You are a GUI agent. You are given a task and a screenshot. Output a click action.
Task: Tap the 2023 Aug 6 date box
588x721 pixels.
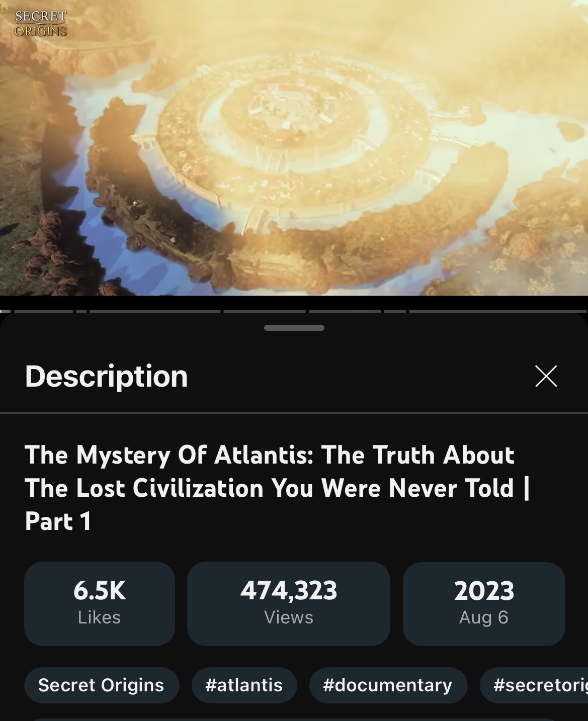pyautogui.click(x=484, y=603)
